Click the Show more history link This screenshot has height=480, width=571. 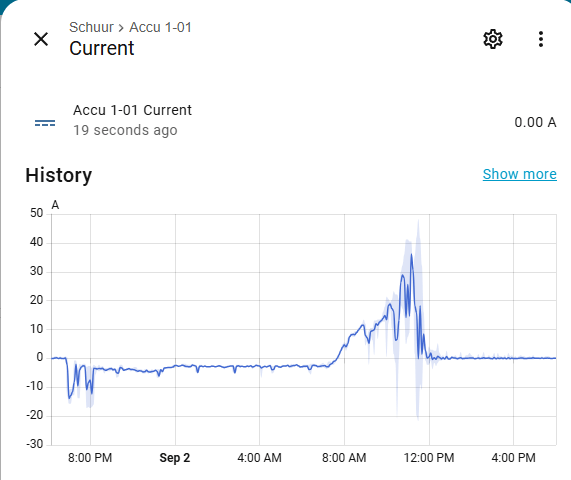pyautogui.click(x=519, y=174)
